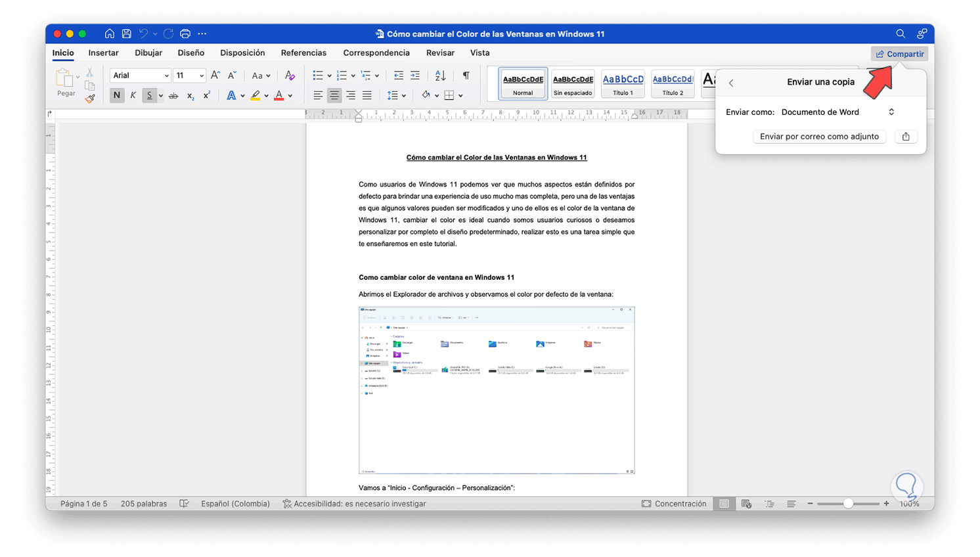Pick the yellow text highlight color

coord(256,96)
